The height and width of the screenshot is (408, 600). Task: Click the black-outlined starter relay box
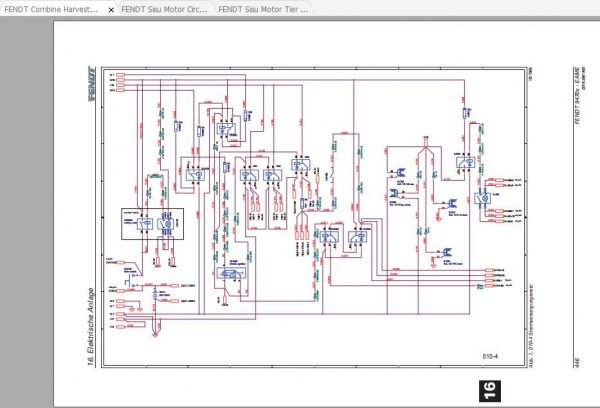(x=152, y=224)
